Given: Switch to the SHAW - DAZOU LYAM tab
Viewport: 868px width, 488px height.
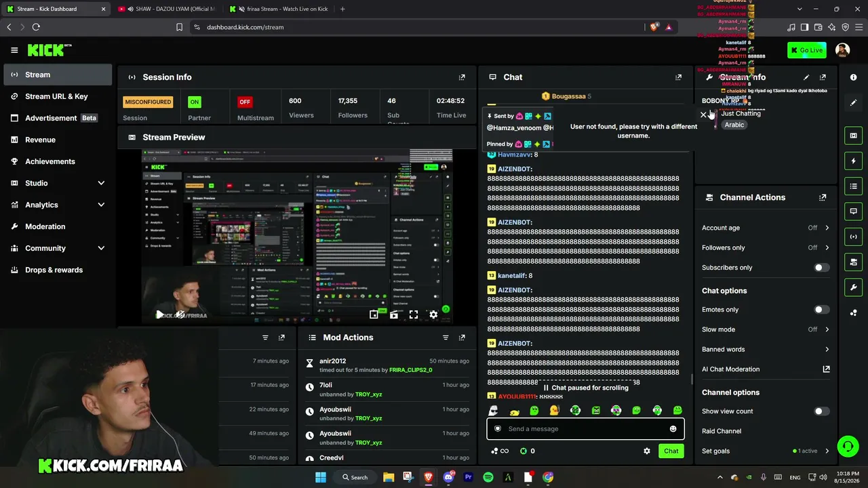Looking at the screenshot, I should point(167,9).
